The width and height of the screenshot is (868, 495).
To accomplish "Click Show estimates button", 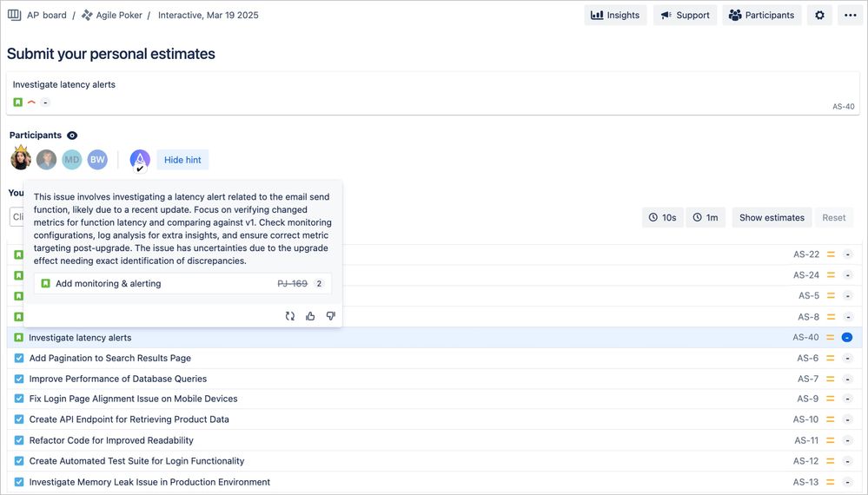I will tap(772, 218).
